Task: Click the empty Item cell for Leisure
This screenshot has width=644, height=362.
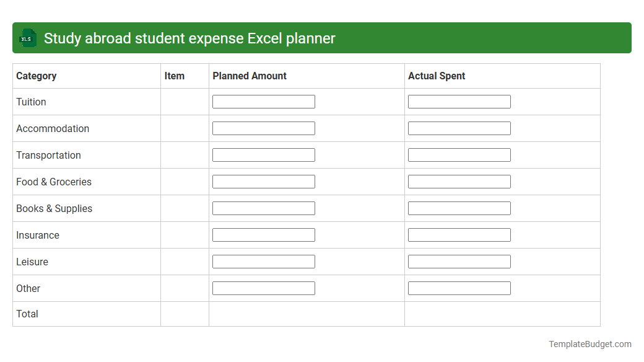Action: [184, 262]
